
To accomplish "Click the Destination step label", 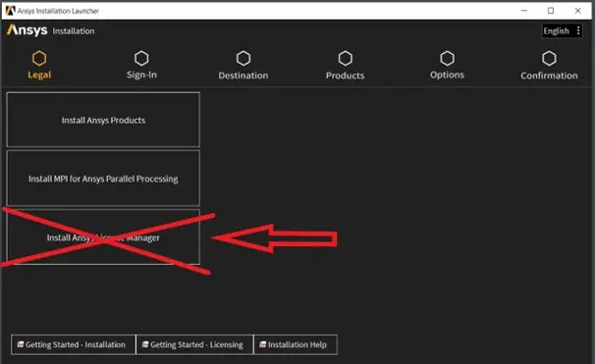I will pyautogui.click(x=243, y=76).
